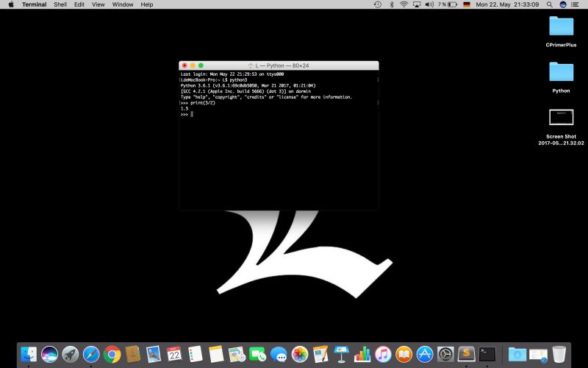Image resolution: width=588 pixels, height=368 pixels.
Task: Select the Python folder on desktop
Action: pos(561,77)
